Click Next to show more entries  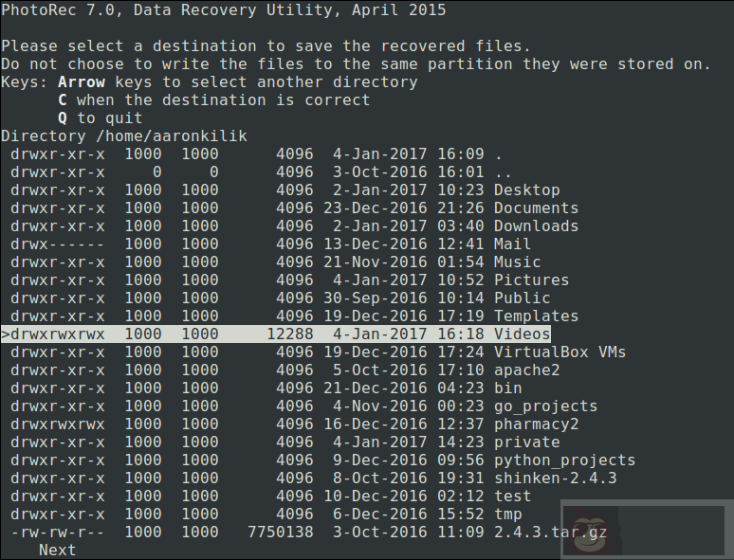[x=57, y=551]
